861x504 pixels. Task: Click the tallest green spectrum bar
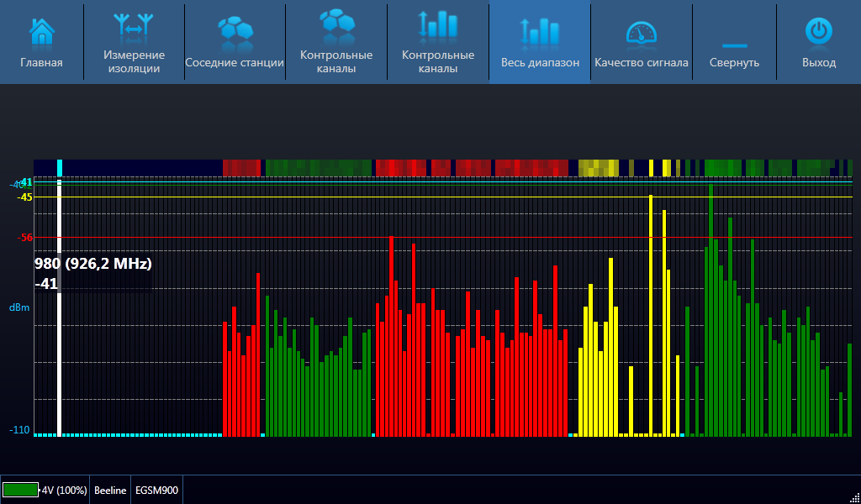710,310
